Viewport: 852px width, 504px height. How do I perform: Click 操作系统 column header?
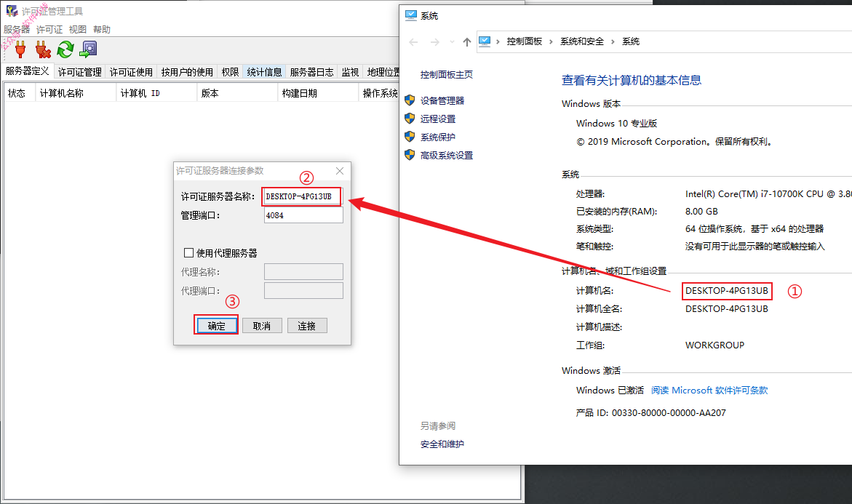(380, 93)
